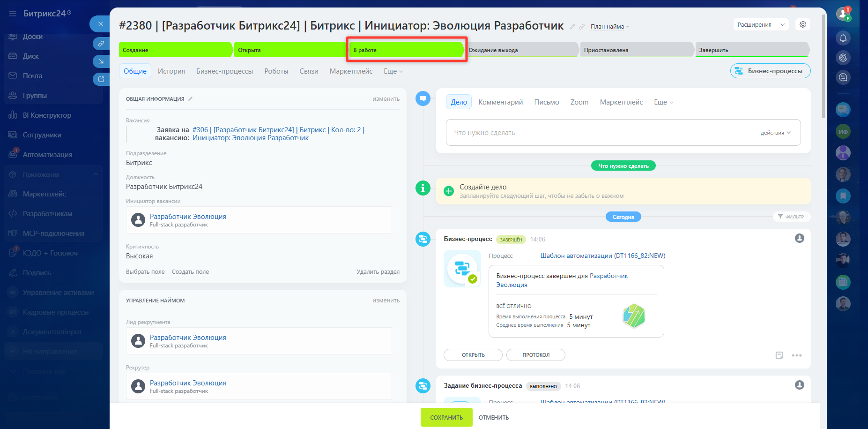Copy link using chain side button
Image resolution: width=868 pixels, height=429 pixels.
[101, 44]
